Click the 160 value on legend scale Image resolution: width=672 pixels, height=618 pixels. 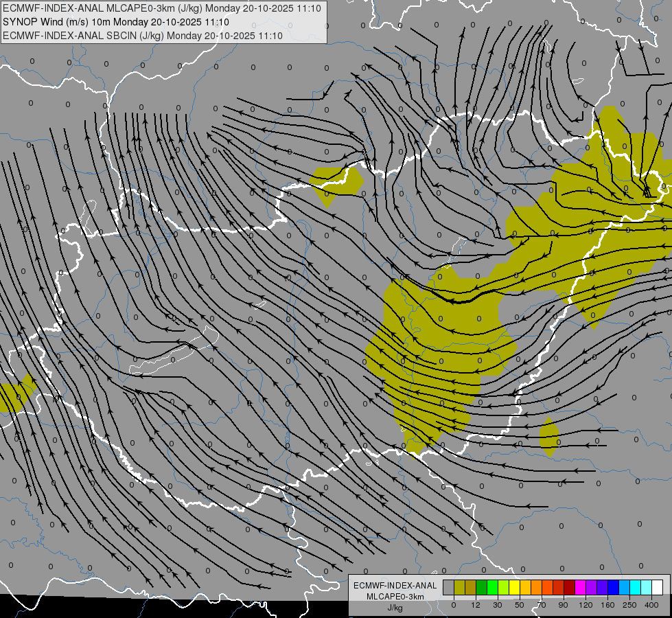pyautogui.click(x=607, y=605)
